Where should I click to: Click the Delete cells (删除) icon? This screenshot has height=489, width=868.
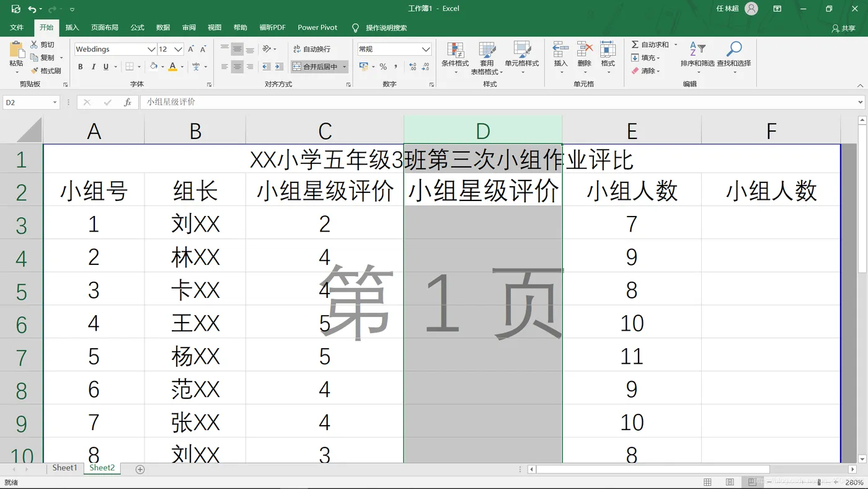click(x=585, y=50)
